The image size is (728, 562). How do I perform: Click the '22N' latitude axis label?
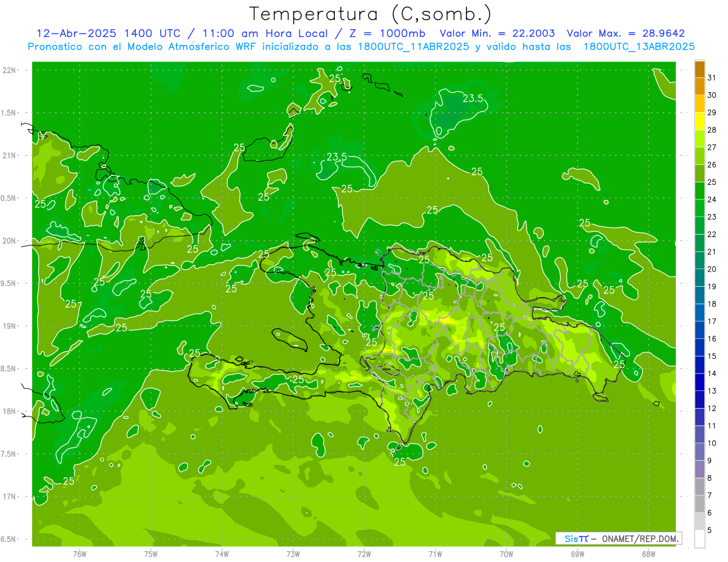click(8, 70)
